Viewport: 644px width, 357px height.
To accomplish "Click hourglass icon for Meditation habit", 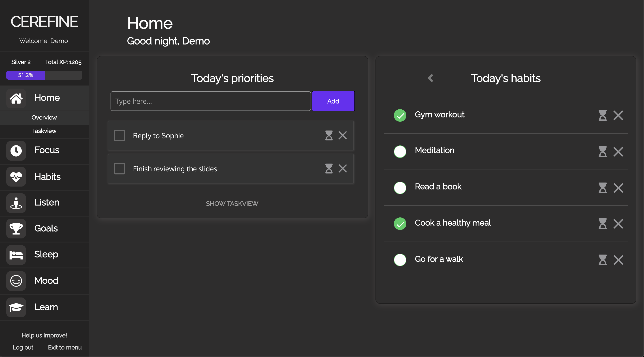I will pos(603,152).
